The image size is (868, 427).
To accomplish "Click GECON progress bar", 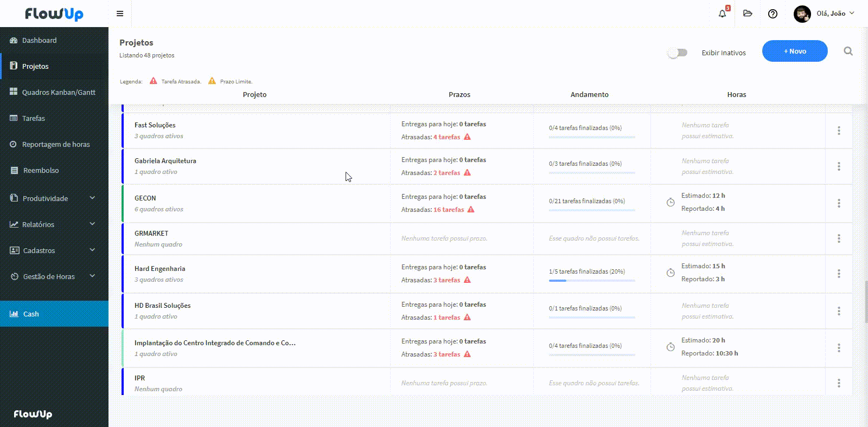I will pos(592,210).
